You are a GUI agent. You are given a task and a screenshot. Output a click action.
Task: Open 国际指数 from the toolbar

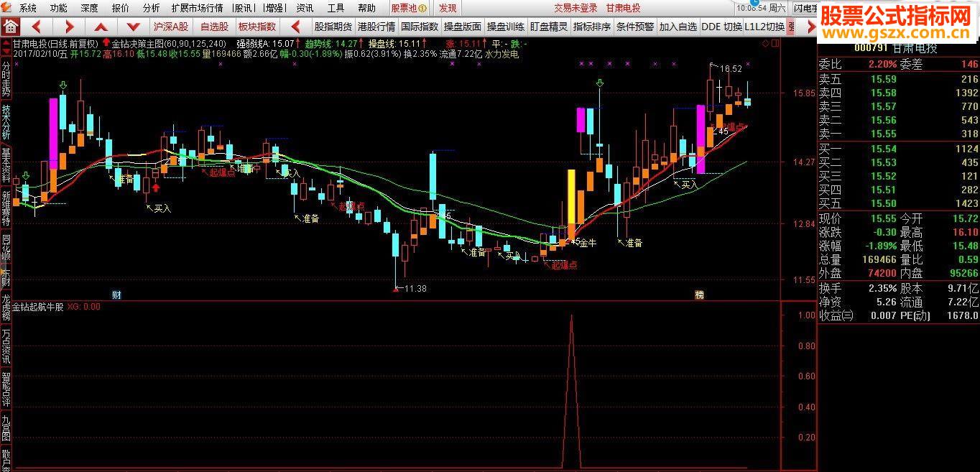coord(420,27)
